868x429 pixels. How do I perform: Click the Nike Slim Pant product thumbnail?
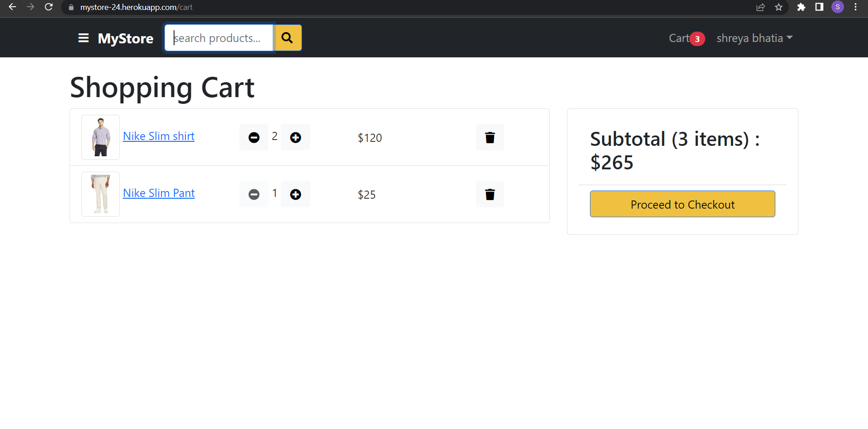(x=100, y=194)
